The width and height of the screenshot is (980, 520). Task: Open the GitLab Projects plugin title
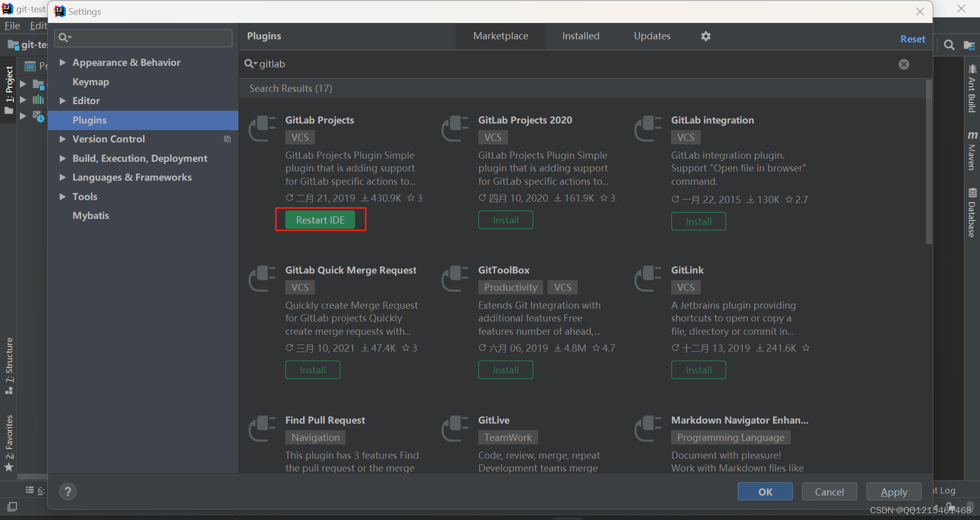coord(320,120)
